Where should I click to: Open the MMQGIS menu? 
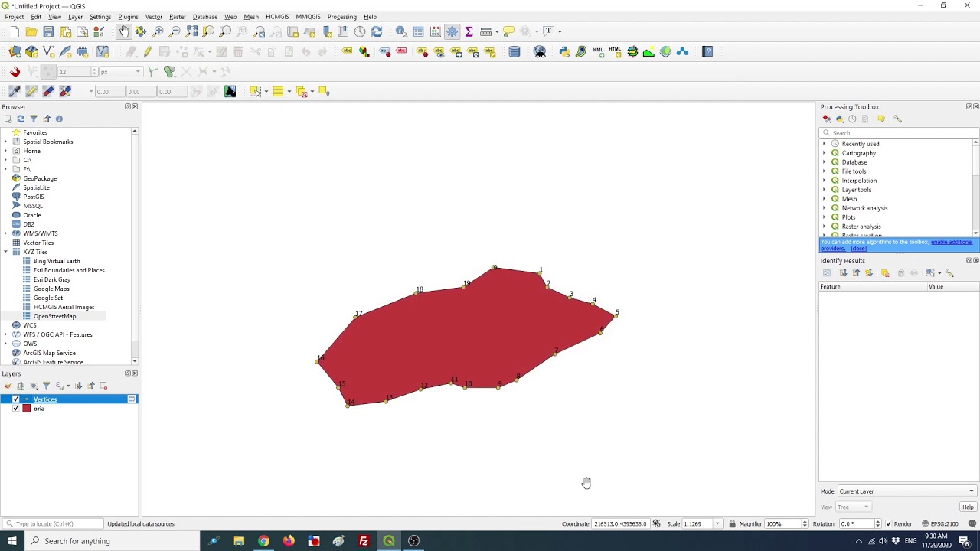click(x=308, y=17)
